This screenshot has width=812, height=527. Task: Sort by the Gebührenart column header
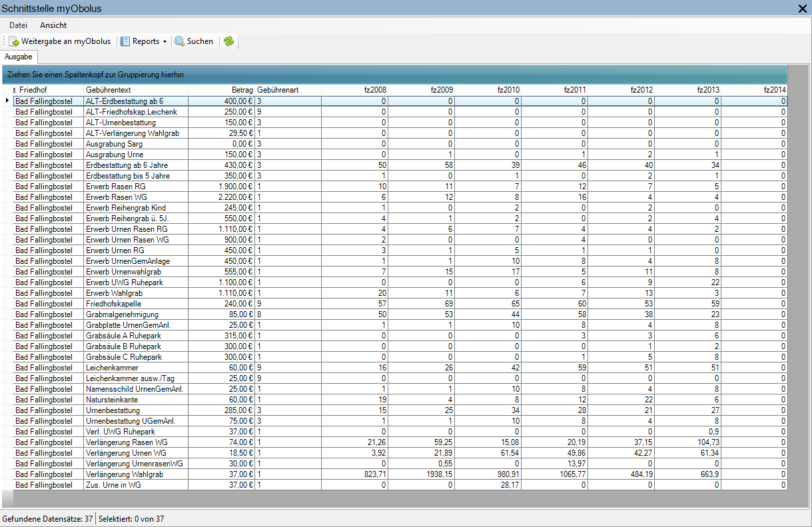288,90
